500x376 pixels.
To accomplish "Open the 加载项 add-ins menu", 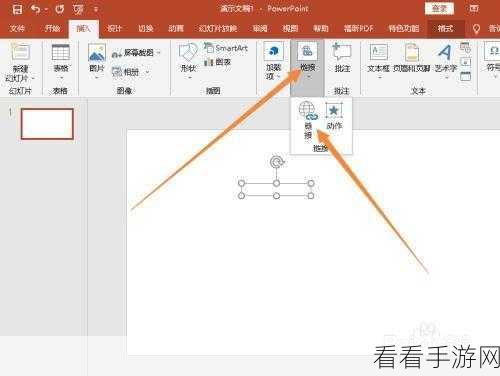I will point(273,60).
